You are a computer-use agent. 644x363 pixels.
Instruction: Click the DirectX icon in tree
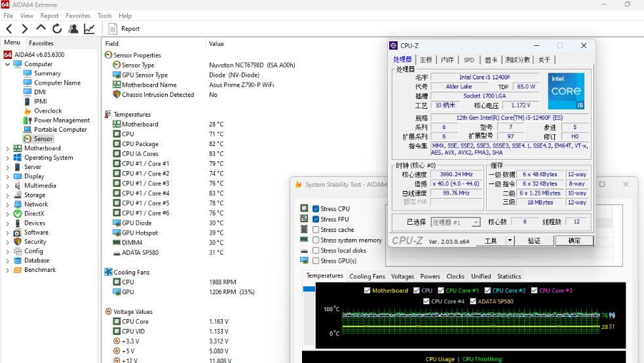click(x=18, y=214)
